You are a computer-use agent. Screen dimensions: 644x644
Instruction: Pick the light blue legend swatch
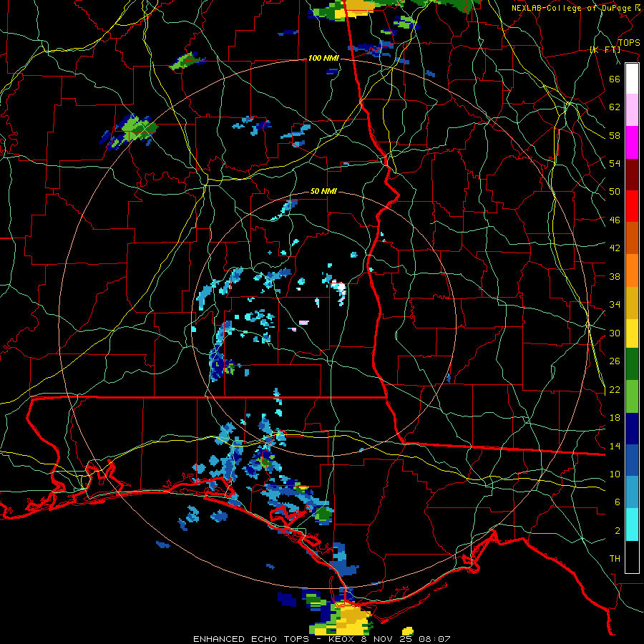tap(632, 492)
